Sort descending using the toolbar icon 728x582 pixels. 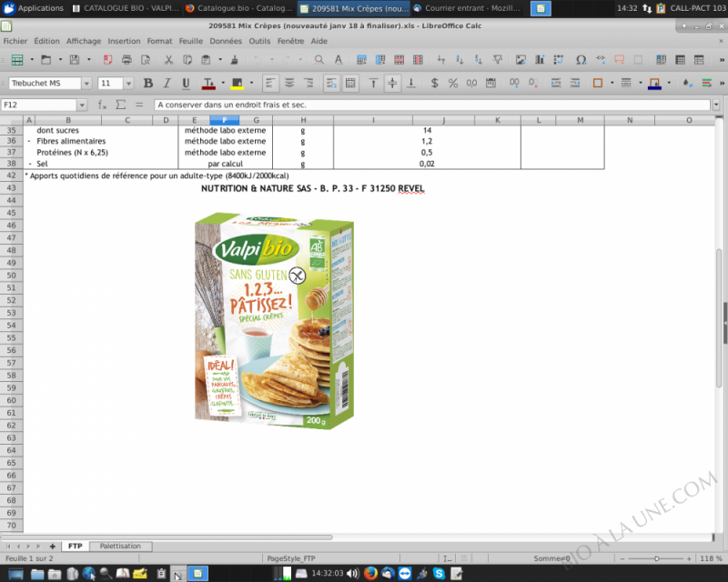(x=479, y=59)
